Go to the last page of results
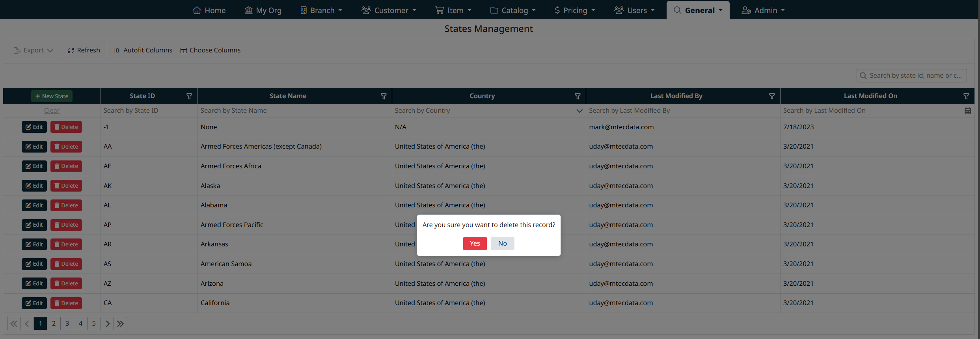The height and width of the screenshot is (339, 980). (121, 324)
